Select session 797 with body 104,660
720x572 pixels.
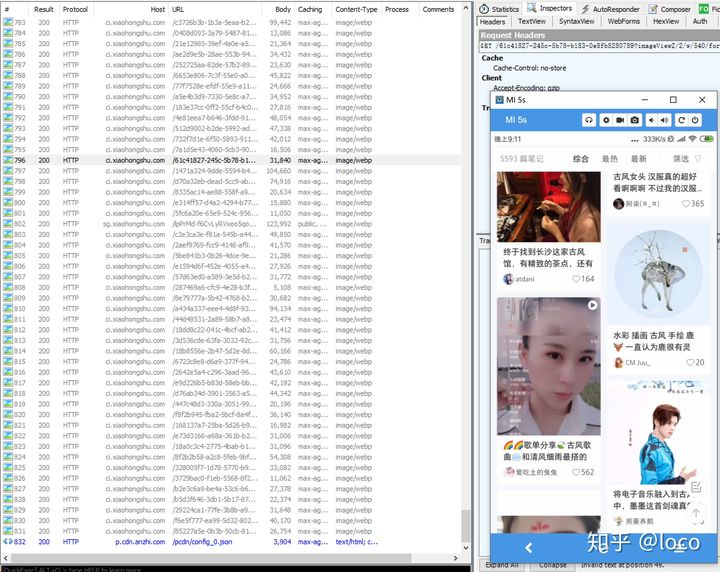click(x=231, y=171)
